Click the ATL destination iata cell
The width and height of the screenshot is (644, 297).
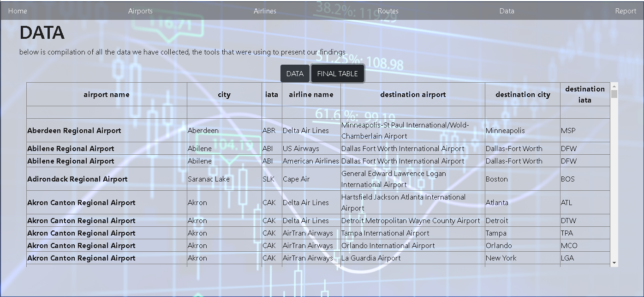pos(585,202)
